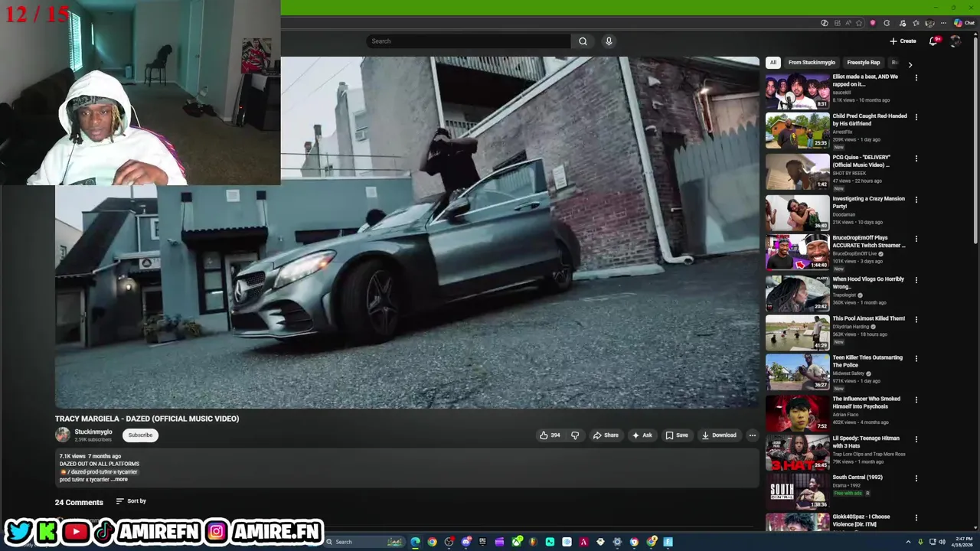The width and height of the screenshot is (980, 551).
Task: Add page to favorites star in address bar
Action: 859,23
